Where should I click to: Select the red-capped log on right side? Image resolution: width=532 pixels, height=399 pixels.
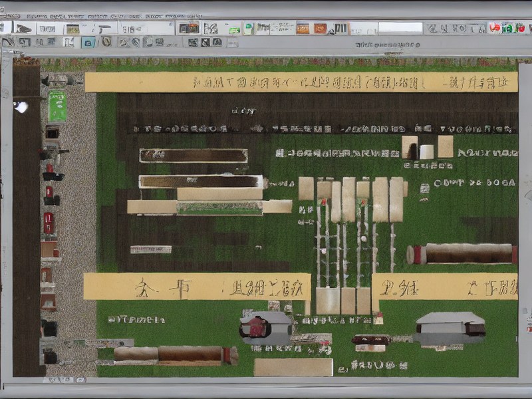coord(462,253)
